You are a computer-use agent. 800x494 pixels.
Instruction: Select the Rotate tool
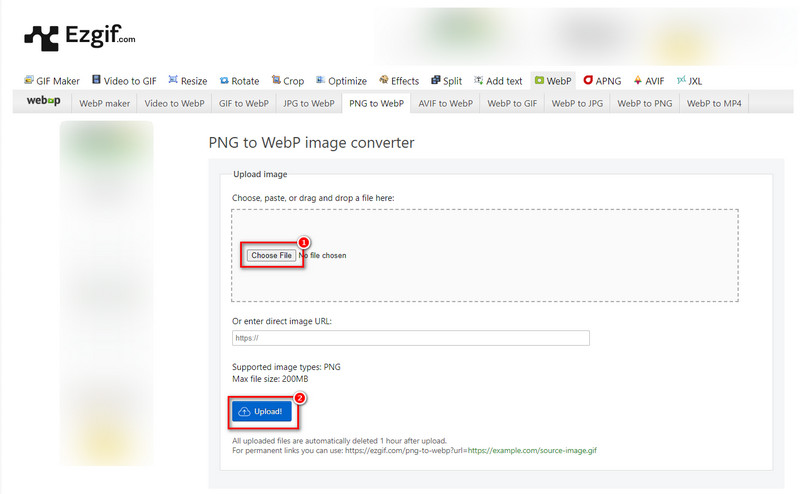click(x=238, y=81)
